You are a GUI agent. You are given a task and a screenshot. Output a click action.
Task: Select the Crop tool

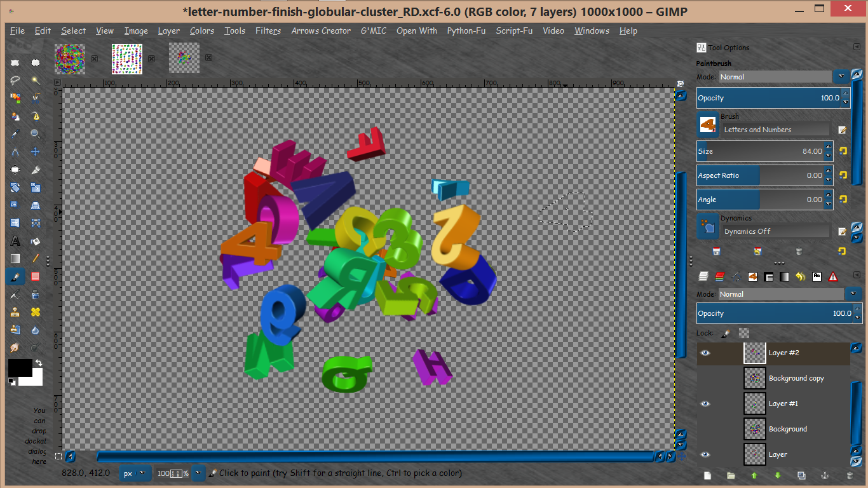36,170
